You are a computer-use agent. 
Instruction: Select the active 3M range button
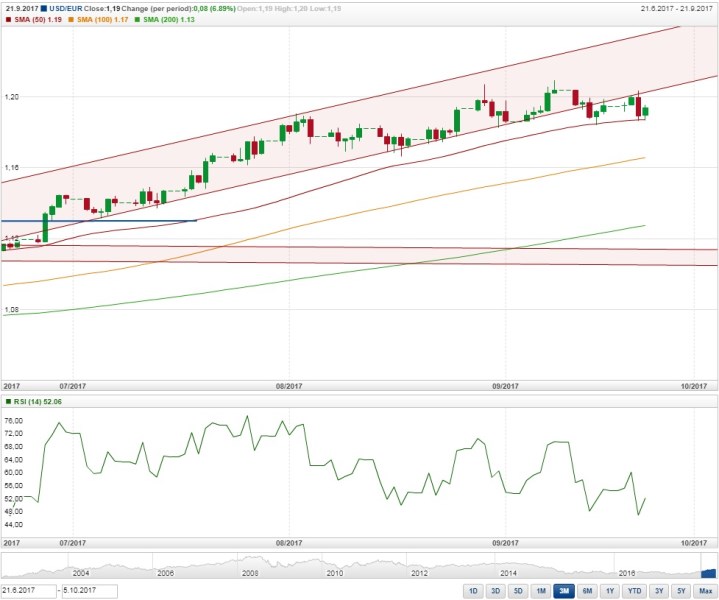point(564,591)
